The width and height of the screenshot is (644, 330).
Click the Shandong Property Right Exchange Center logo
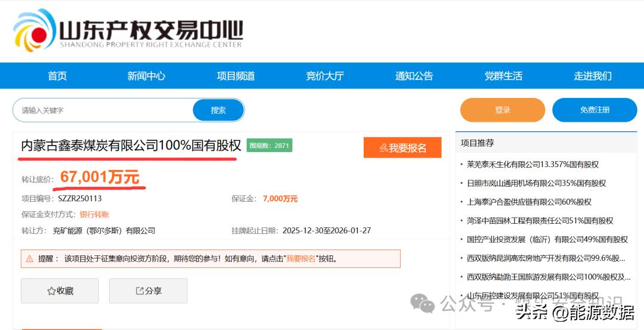128,31
